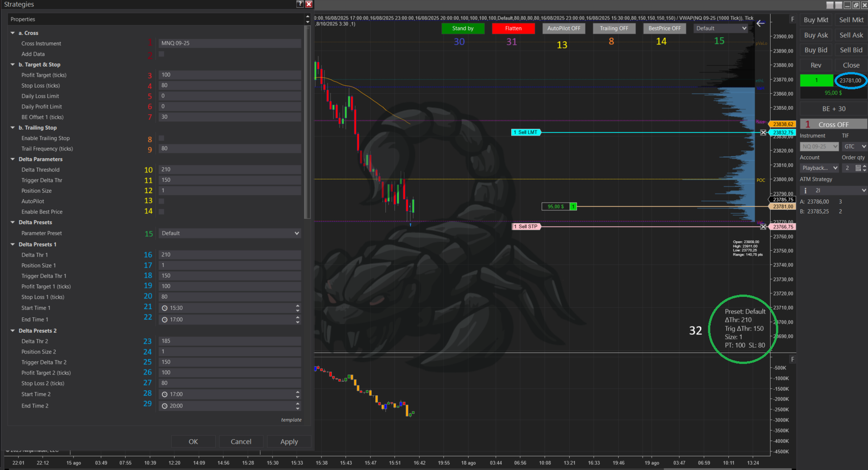Open the Strategies dialog help question mark
This screenshot has width=868, height=470.
coord(300,4)
